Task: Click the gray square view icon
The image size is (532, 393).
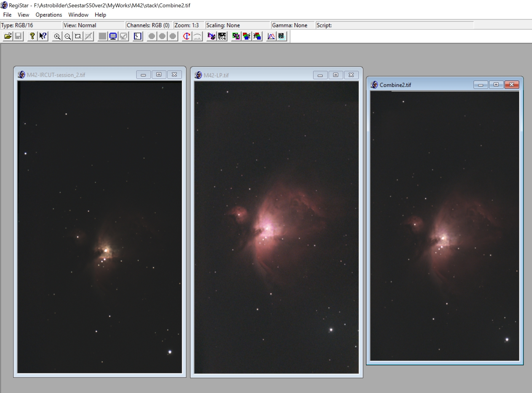Action: click(x=102, y=36)
